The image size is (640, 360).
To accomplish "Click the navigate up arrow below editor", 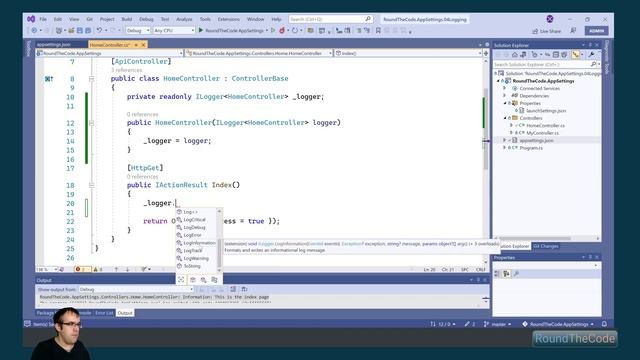I will pos(116,269).
